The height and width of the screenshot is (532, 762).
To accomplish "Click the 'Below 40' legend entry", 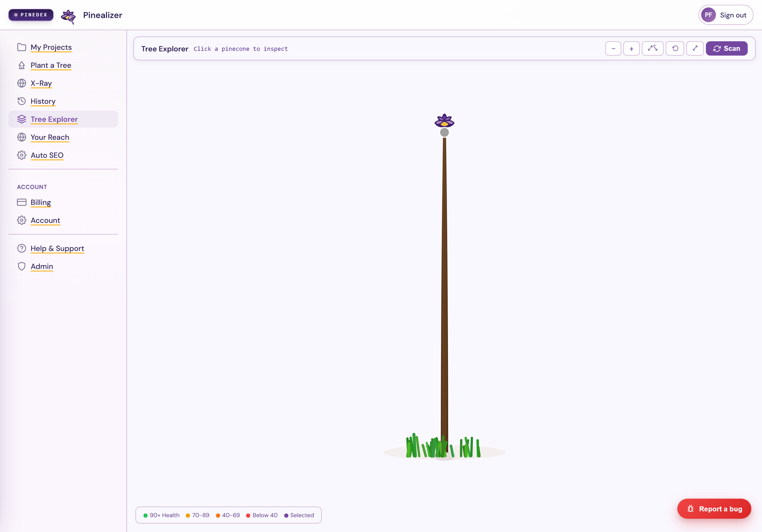I will tap(262, 515).
